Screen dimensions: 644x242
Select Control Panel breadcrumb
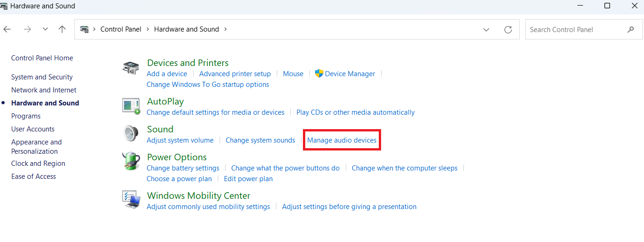121,29
